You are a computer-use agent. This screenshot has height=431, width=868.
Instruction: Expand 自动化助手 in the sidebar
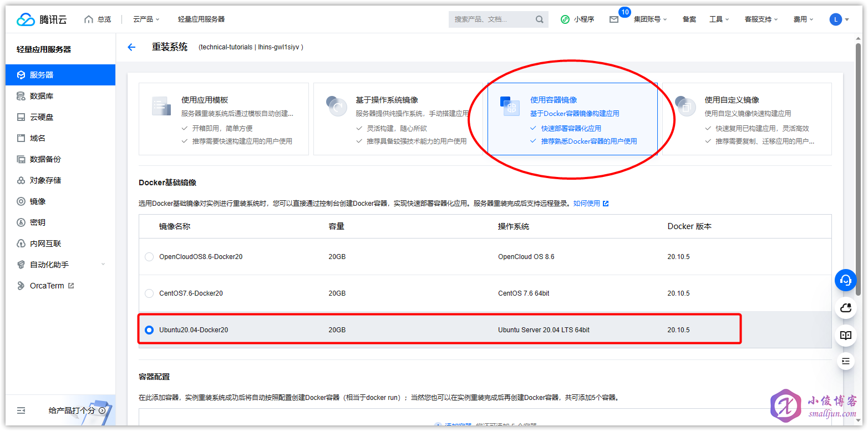pyautogui.click(x=60, y=265)
